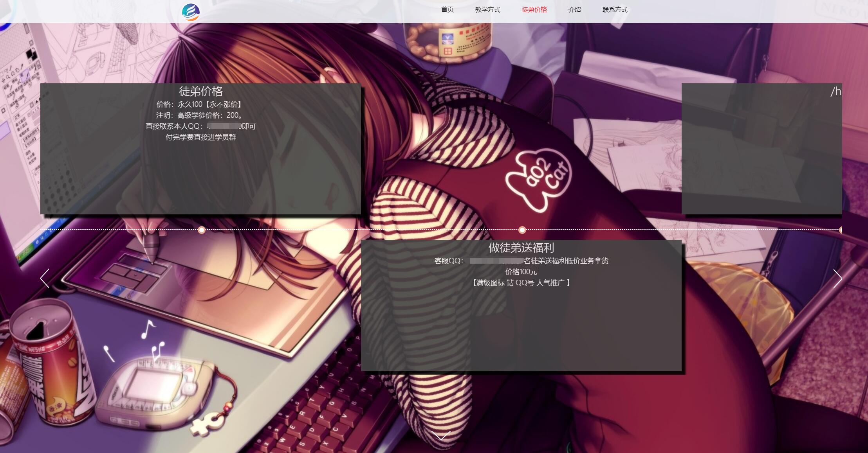This screenshot has width=868, height=453.
Task: Go to the 首页 nav item
Action: [x=447, y=9]
